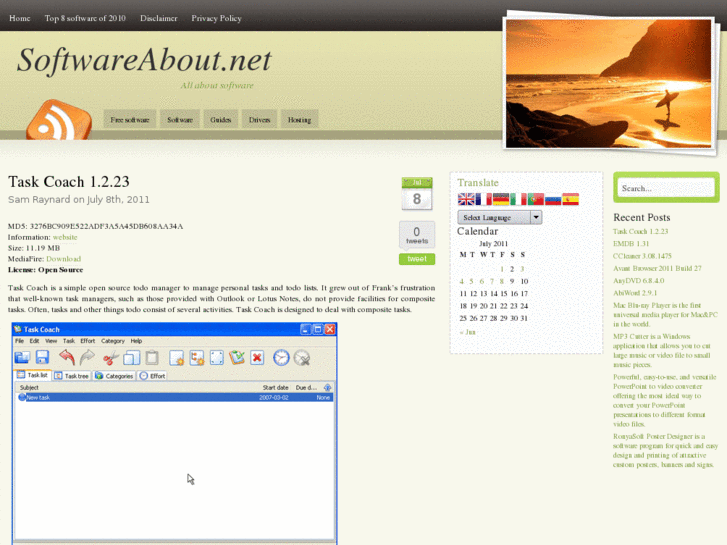This screenshot has height=545, width=727.
Task: Open Help menu in Task Coach
Action: coord(136,340)
